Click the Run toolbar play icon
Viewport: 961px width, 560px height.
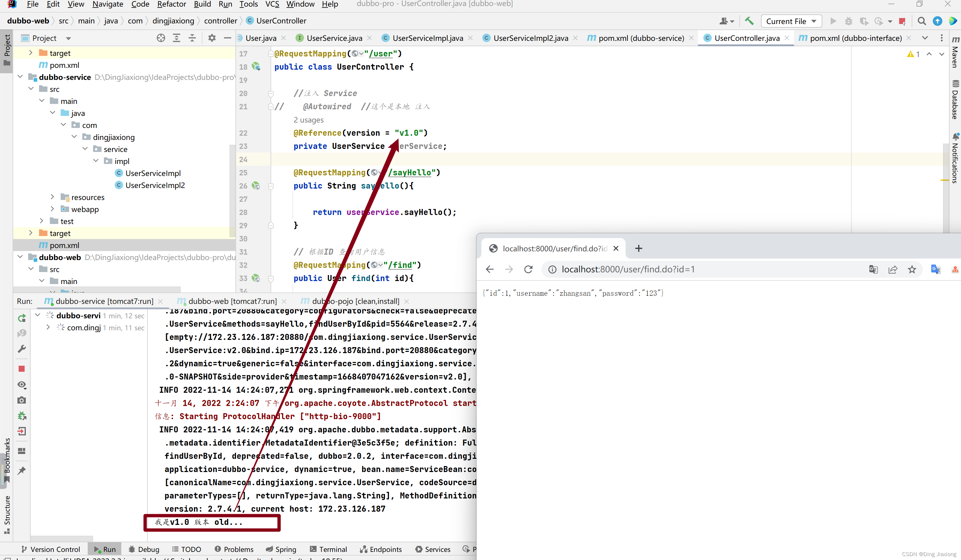click(833, 21)
